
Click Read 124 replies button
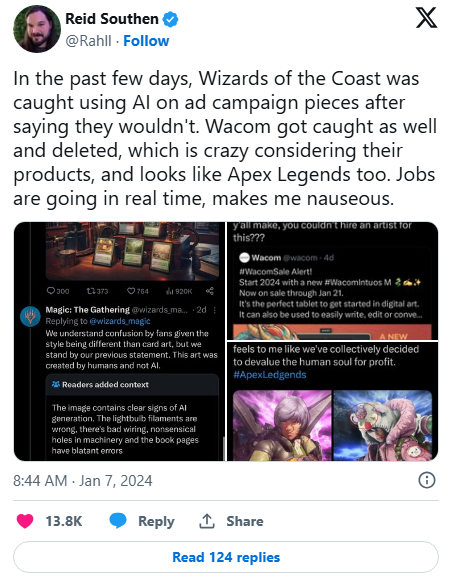pyautogui.click(x=226, y=557)
